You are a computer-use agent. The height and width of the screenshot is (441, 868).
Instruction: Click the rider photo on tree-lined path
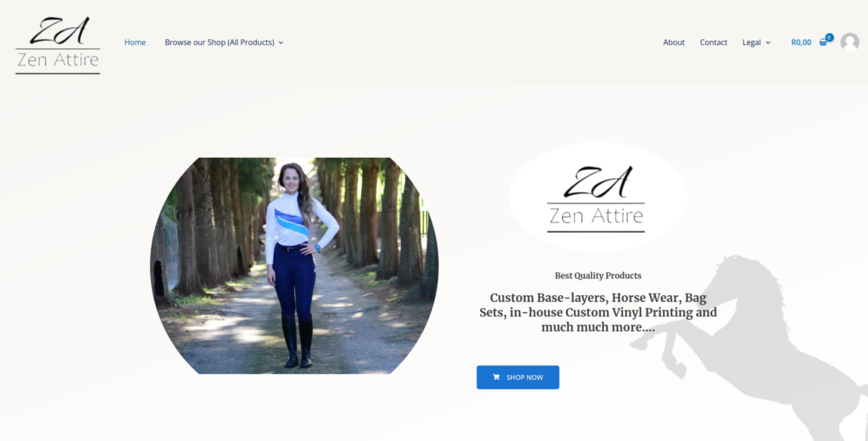tap(294, 265)
